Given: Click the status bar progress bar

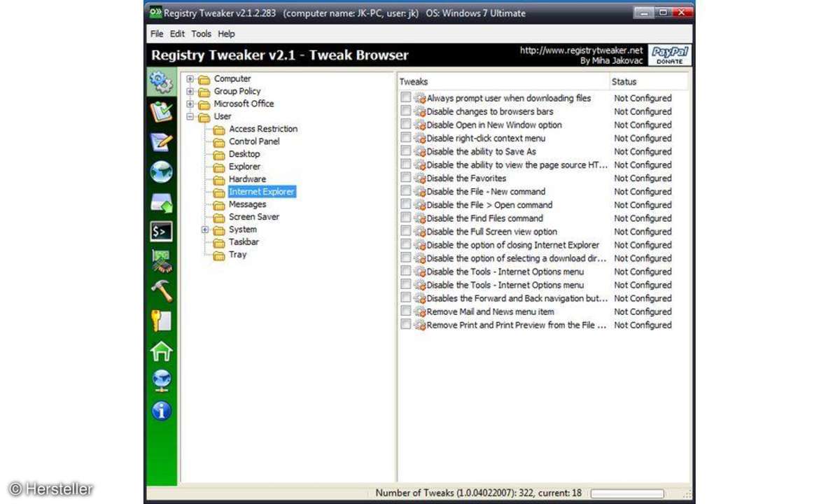Looking at the screenshot, I should [x=627, y=493].
